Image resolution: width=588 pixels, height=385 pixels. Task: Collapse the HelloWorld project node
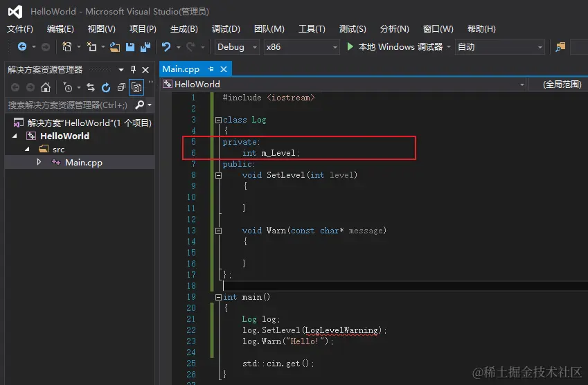point(15,136)
